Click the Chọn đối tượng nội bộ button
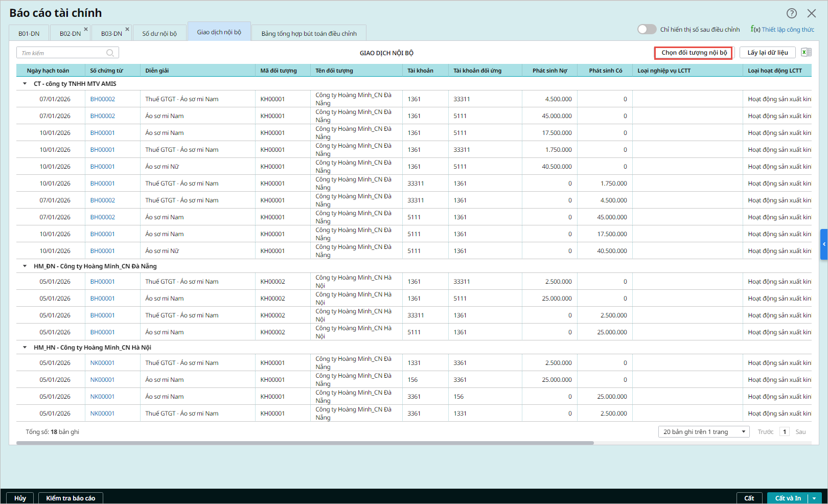This screenshot has height=504, width=828. click(x=694, y=53)
